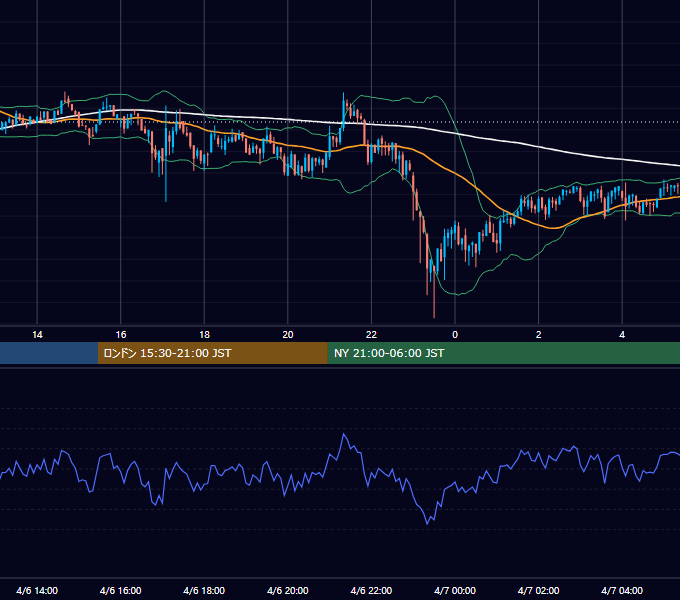Click the oscillator trough near 23:20

pyautogui.click(x=427, y=524)
